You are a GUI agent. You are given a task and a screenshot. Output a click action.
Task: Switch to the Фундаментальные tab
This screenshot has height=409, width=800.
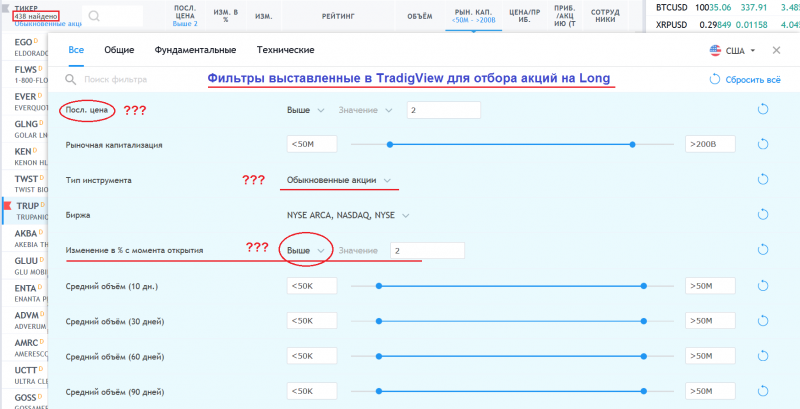[195, 50]
